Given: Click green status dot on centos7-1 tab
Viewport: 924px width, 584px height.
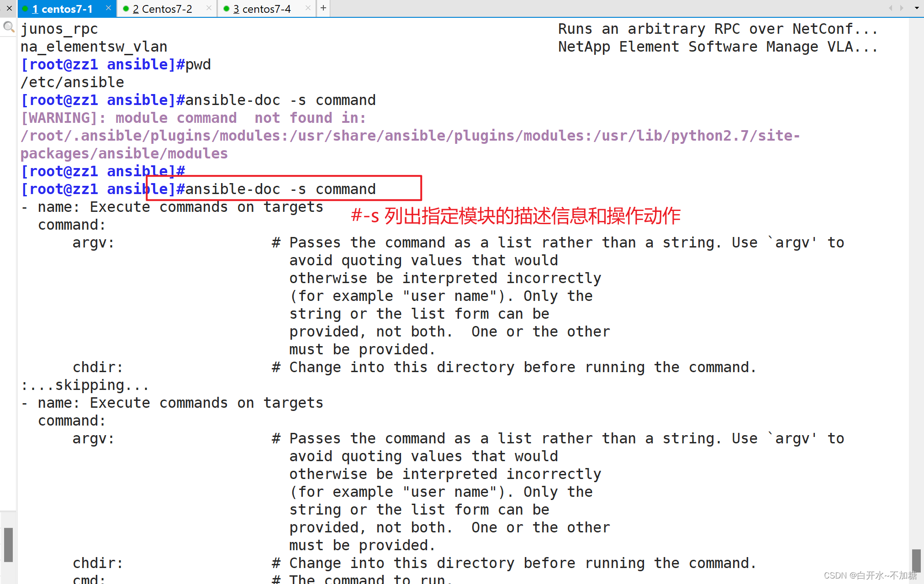Looking at the screenshot, I should point(26,9).
